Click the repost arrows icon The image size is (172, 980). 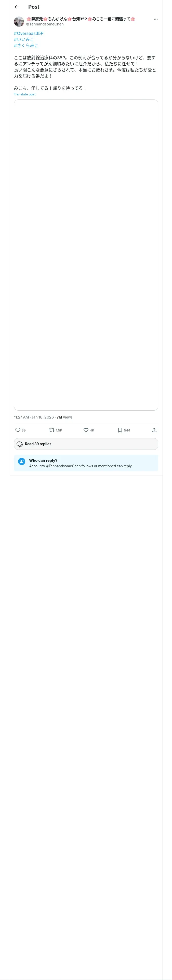pos(52,430)
